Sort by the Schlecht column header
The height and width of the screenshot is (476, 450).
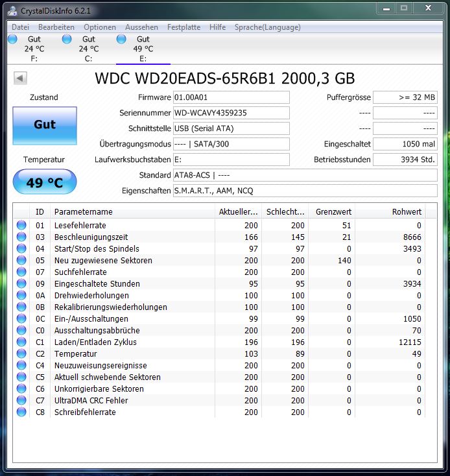pyautogui.click(x=285, y=211)
